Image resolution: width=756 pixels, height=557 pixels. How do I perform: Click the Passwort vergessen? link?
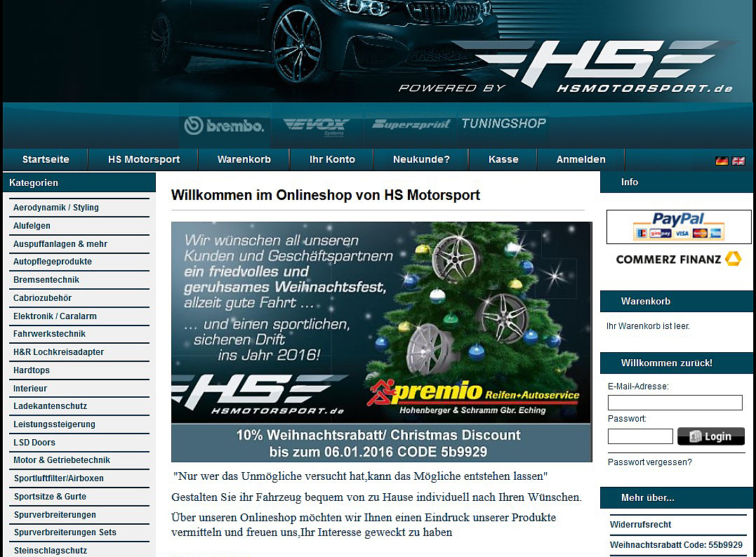[649, 462]
